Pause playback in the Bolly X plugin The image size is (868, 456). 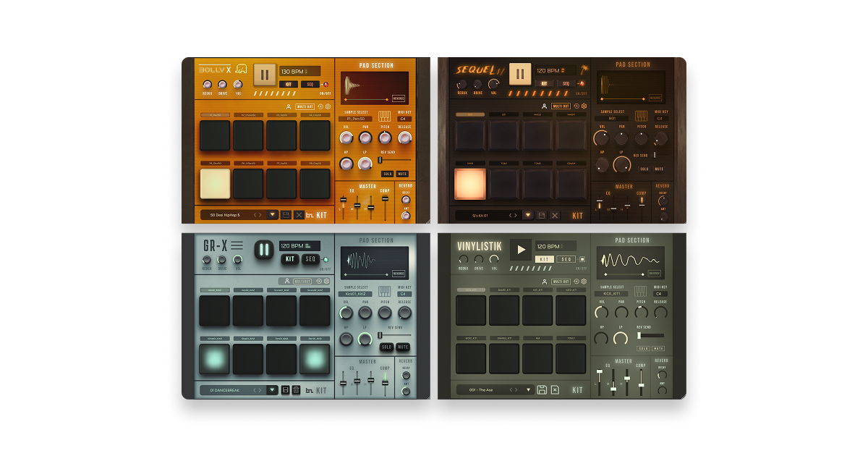pos(265,75)
